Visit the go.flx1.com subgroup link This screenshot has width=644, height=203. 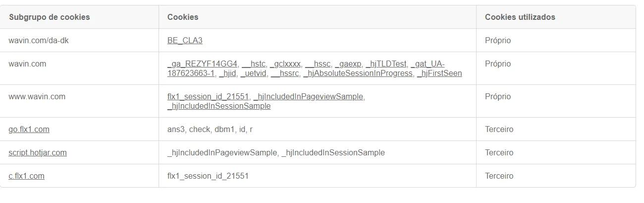click(x=29, y=130)
